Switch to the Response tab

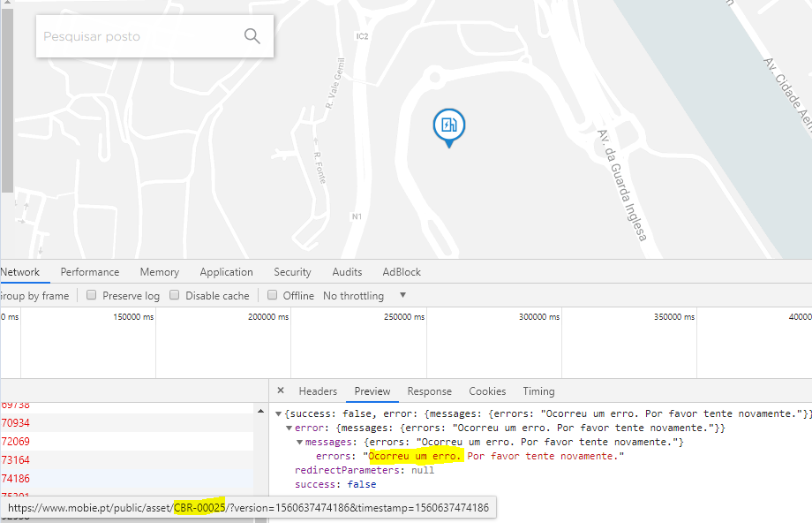point(429,390)
